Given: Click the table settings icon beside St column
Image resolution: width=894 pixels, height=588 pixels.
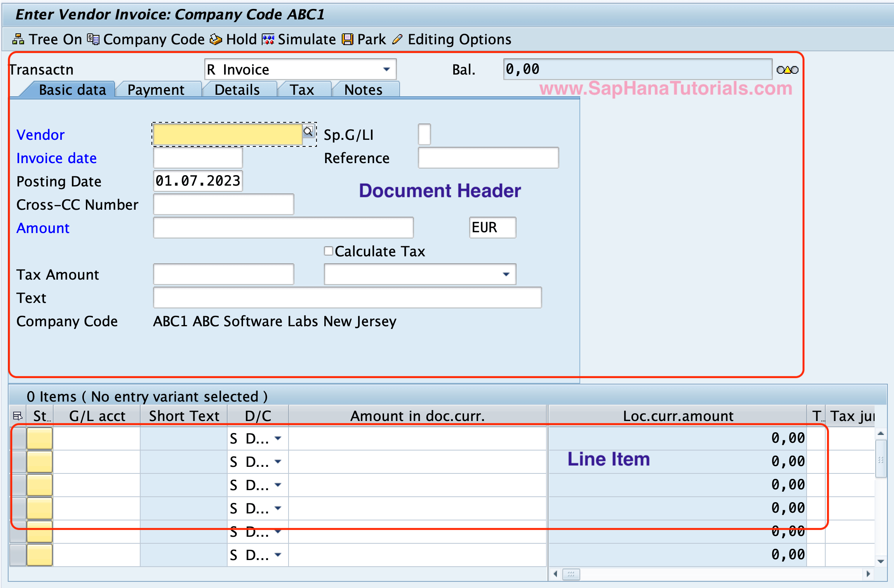Looking at the screenshot, I should 17,416.
